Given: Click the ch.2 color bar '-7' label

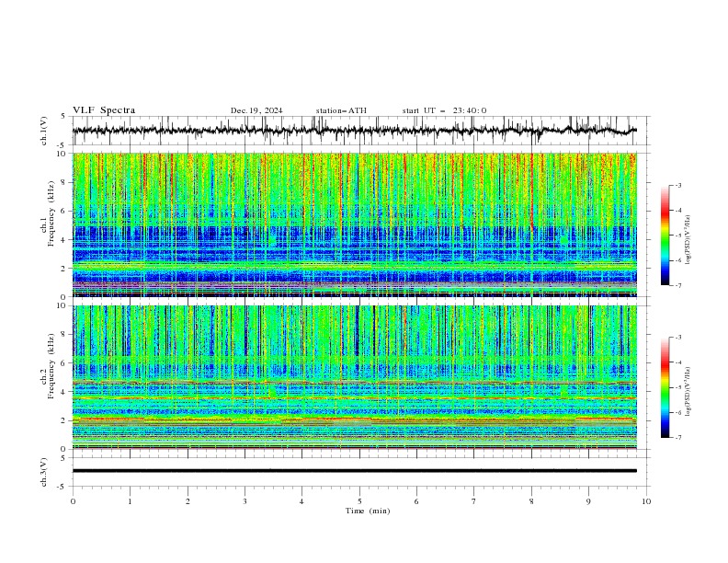Looking at the screenshot, I should tap(677, 438).
